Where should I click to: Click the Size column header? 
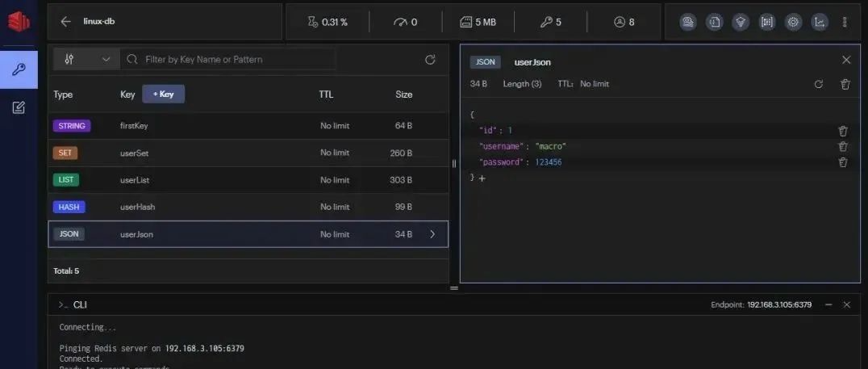[x=403, y=94]
